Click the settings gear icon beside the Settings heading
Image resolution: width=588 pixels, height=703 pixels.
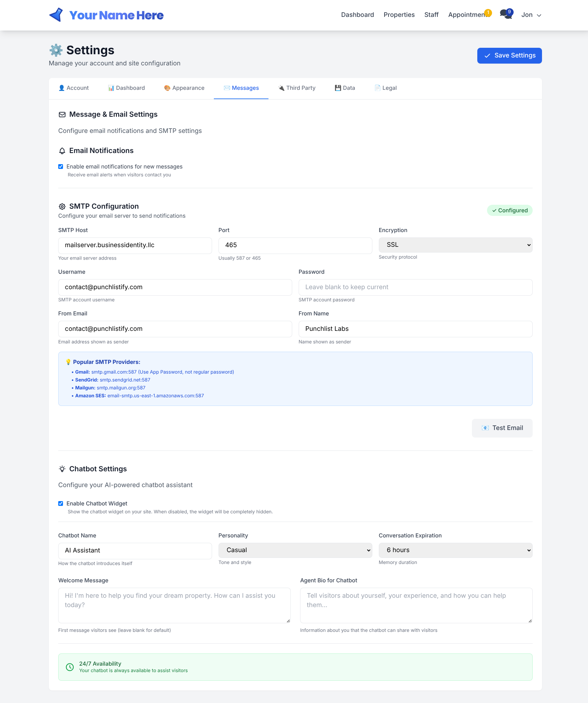tap(56, 50)
